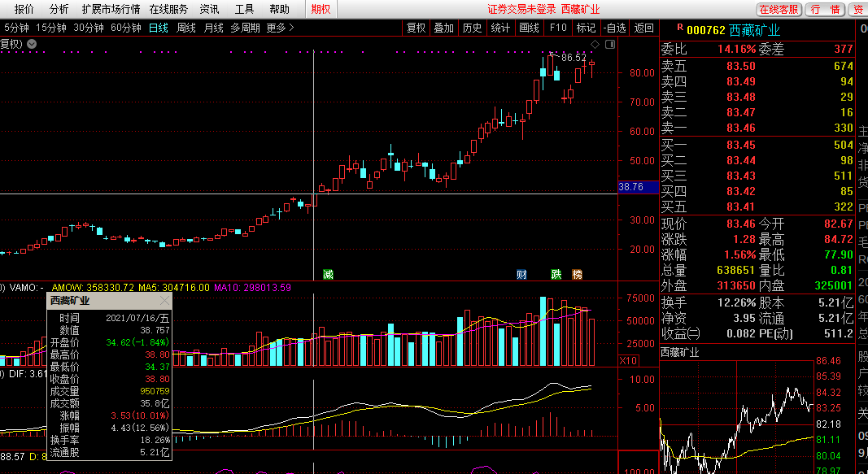Open the 资讯 menu
The width and height of the screenshot is (868, 474).
tap(209, 10)
